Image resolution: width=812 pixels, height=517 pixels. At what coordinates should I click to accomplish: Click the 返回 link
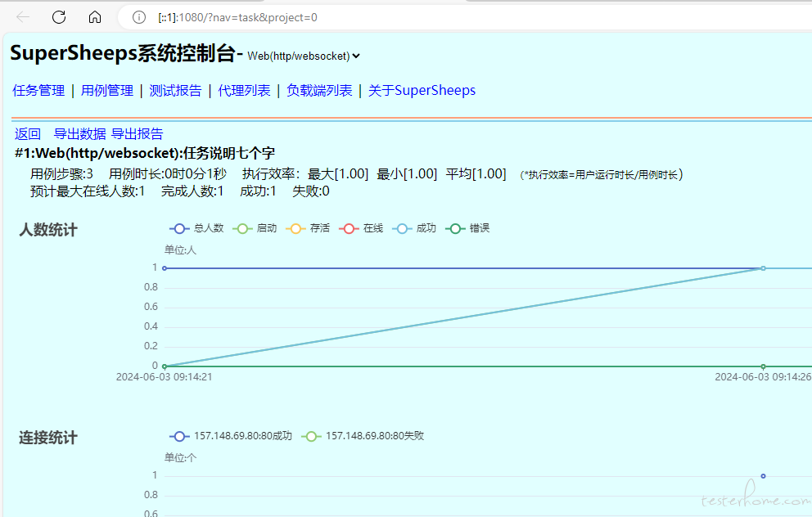tap(28, 134)
